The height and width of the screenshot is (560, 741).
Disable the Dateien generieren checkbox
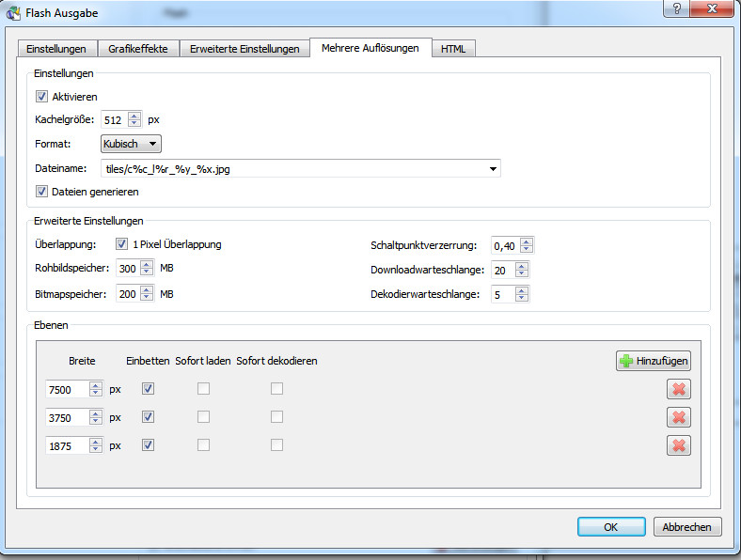pos(41,192)
